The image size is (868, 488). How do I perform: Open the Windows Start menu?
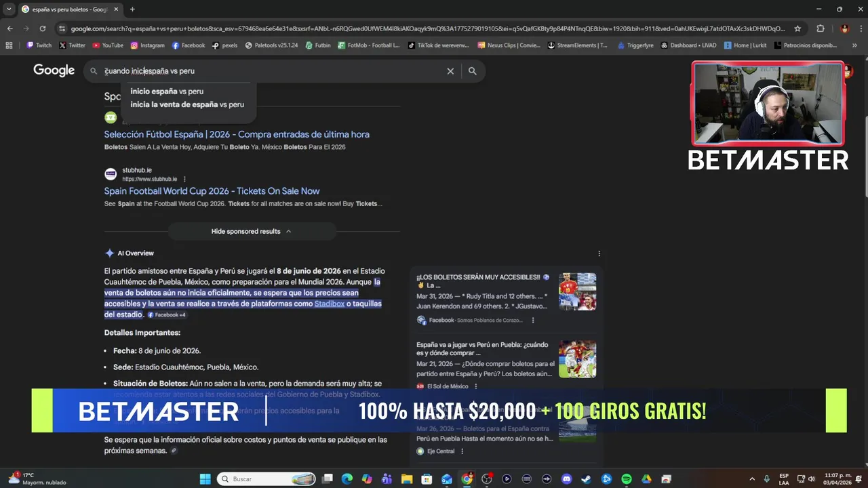205,479
